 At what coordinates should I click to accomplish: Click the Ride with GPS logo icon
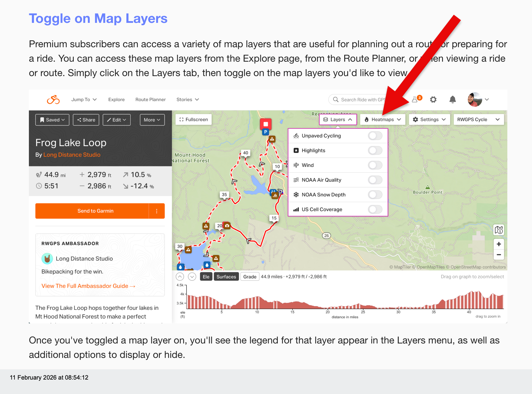pyautogui.click(x=53, y=100)
